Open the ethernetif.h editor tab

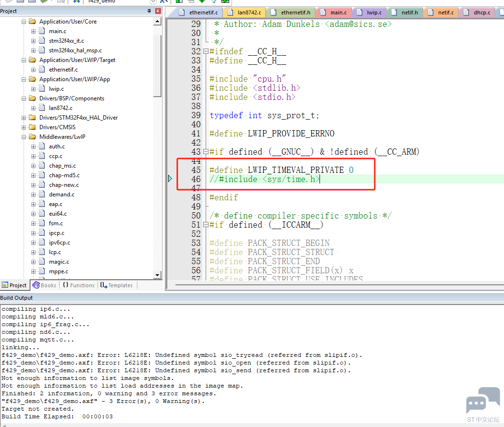point(291,12)
